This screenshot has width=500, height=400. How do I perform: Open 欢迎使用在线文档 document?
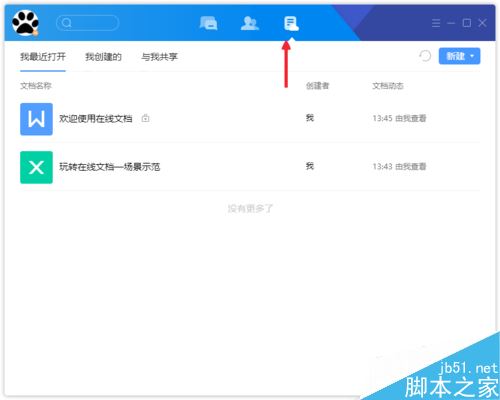coord(96,118)
